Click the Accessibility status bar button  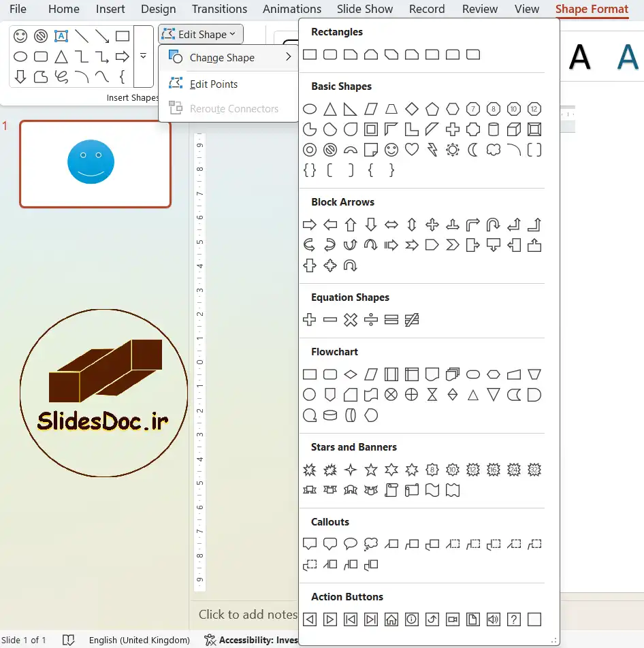pyautogui.click(x=251, y=640)
